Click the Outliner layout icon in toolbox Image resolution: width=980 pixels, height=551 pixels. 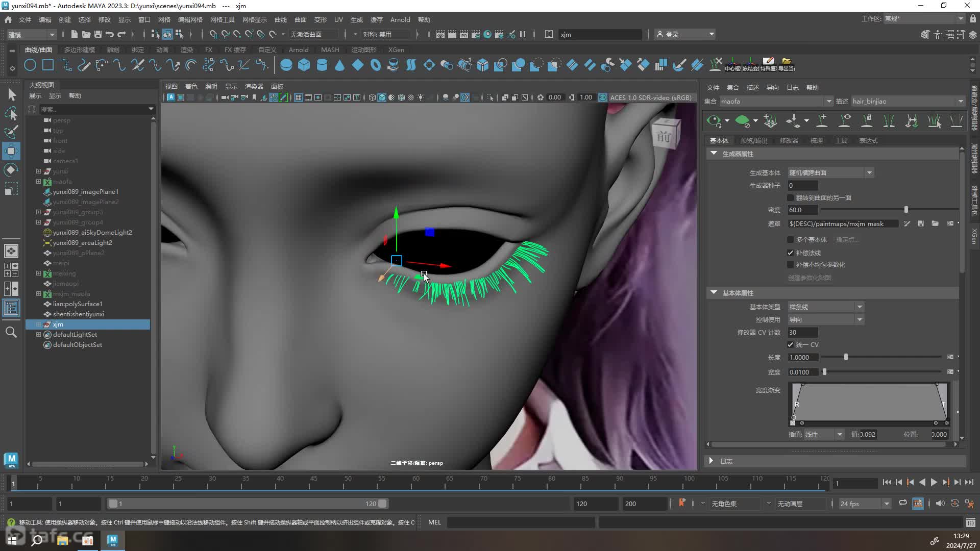click(11, 308)
